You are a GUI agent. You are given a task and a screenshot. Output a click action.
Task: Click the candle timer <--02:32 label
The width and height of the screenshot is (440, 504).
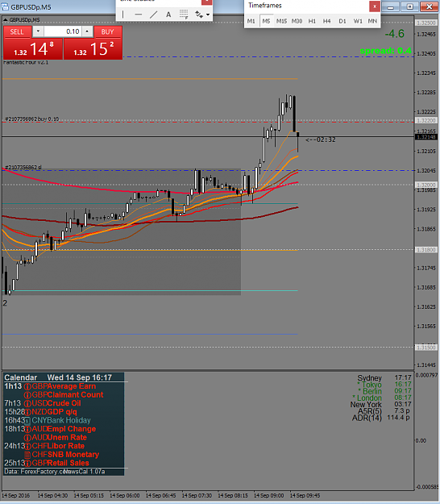[x=321, y=140]
